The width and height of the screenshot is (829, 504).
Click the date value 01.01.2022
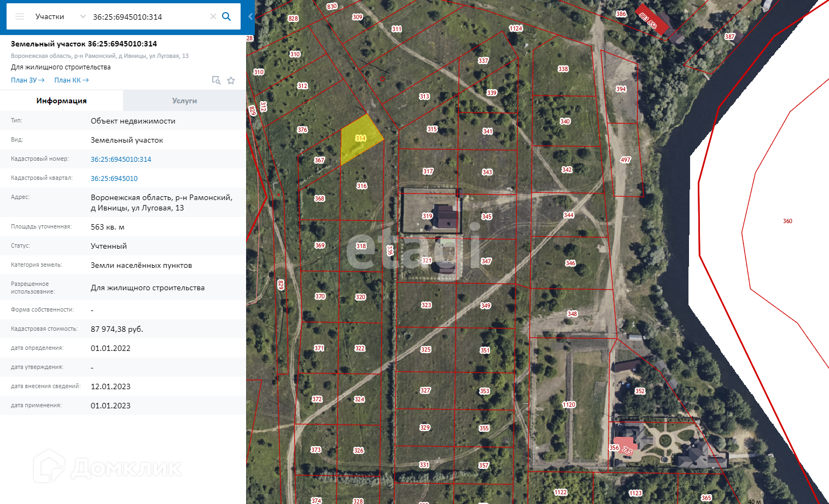[110, 348]
